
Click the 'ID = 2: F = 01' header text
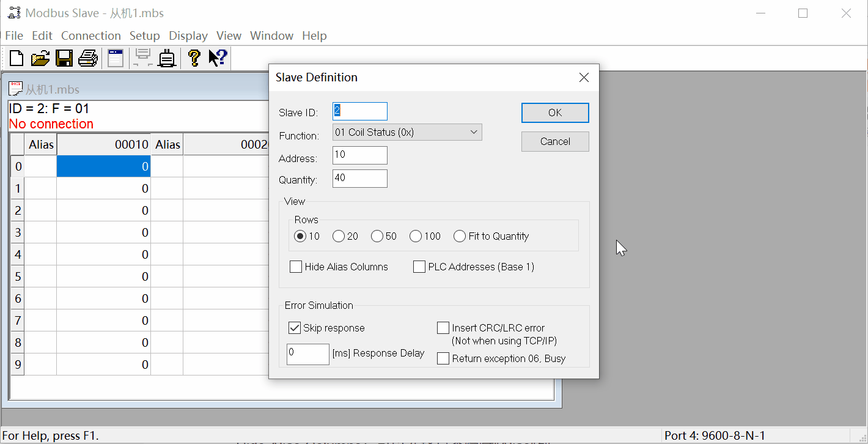pos(49,109)
